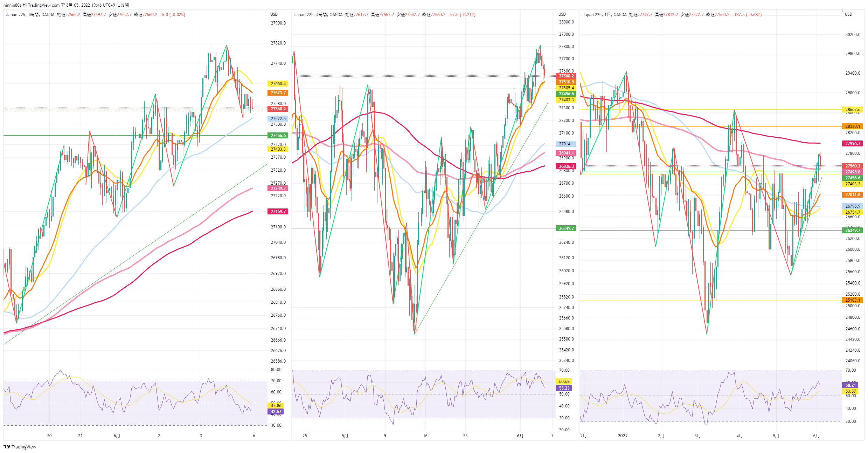Click yellow 60.68 RSI label on 4-hour chart

tap(564, 382)
